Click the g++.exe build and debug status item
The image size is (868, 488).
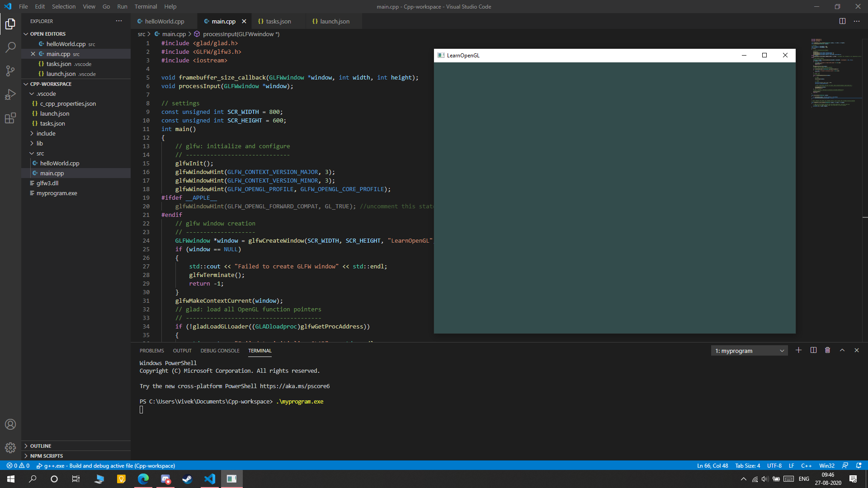[106, 465]
